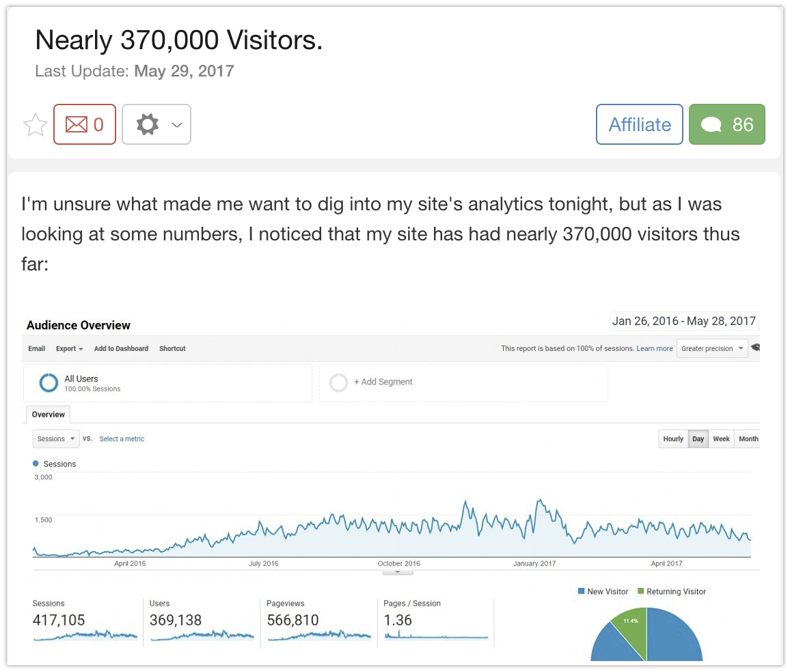Click the 'October 2016' axis label
Screen dimensions: 790x672
[x=399, y=564]
